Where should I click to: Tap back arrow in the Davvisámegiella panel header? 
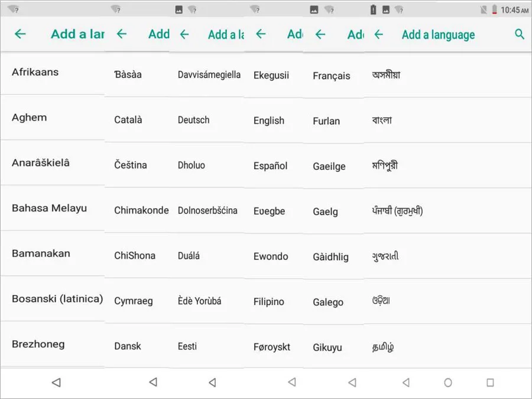tap(184, 34)
